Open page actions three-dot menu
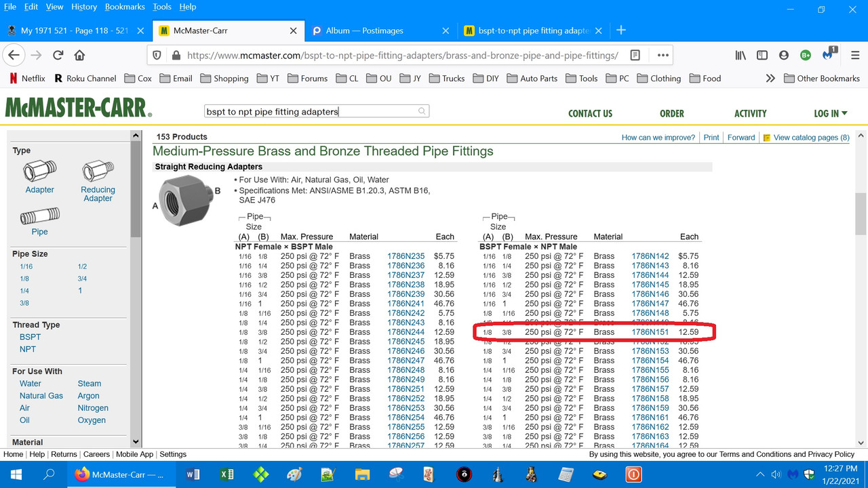868x488 pixels. (663, 55)
